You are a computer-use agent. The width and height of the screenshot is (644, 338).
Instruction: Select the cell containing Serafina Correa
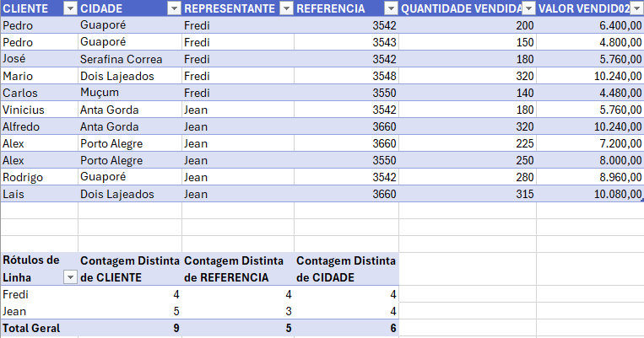pyautogui.click(x=130, y=59)
